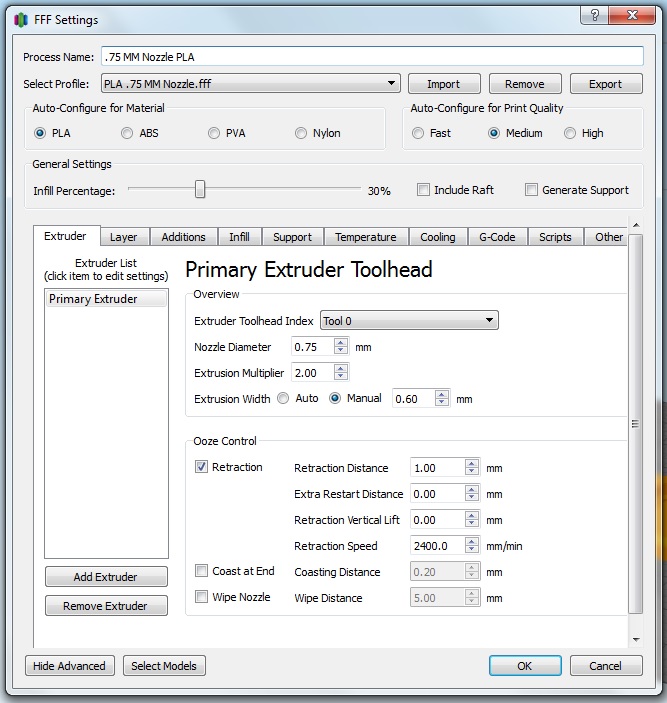Click the Add Extruder button
Image resolution: width=667 pixels, height=703 pixels.
pyautogui.click(x=106, y=577)
